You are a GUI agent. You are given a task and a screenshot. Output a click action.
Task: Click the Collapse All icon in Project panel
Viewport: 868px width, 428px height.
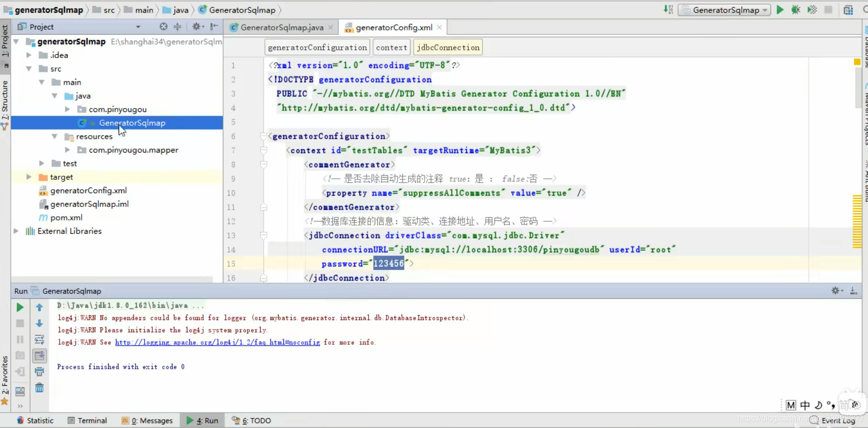point(178,27)
